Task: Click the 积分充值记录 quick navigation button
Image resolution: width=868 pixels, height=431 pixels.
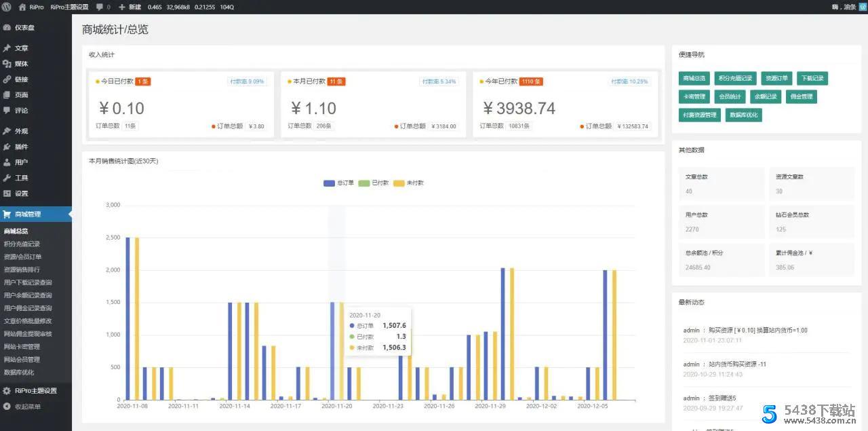Action: click(x=735, y=79)
